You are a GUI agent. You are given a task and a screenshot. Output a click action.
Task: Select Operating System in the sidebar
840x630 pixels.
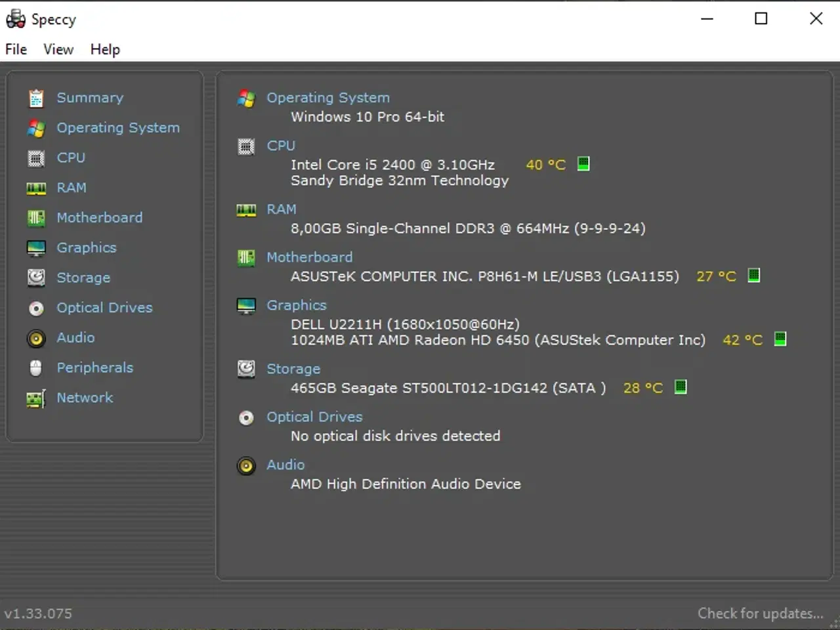click(x=118, y=128)
